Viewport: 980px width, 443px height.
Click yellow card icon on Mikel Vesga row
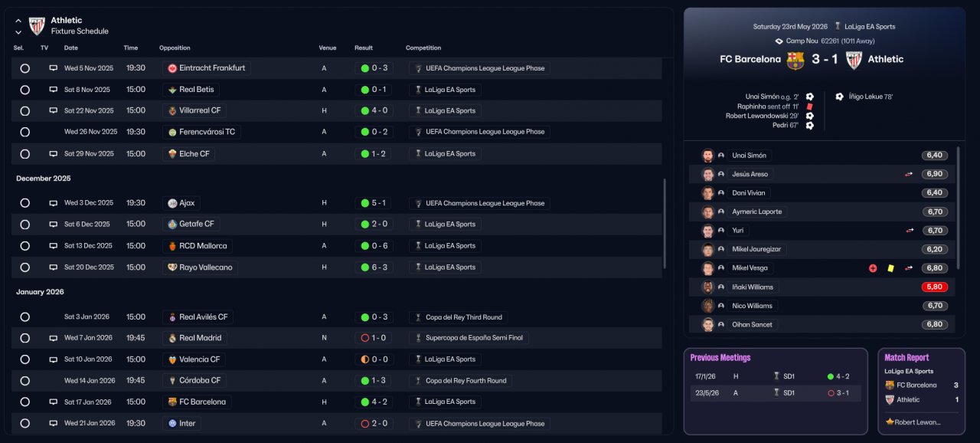[891, 268]
